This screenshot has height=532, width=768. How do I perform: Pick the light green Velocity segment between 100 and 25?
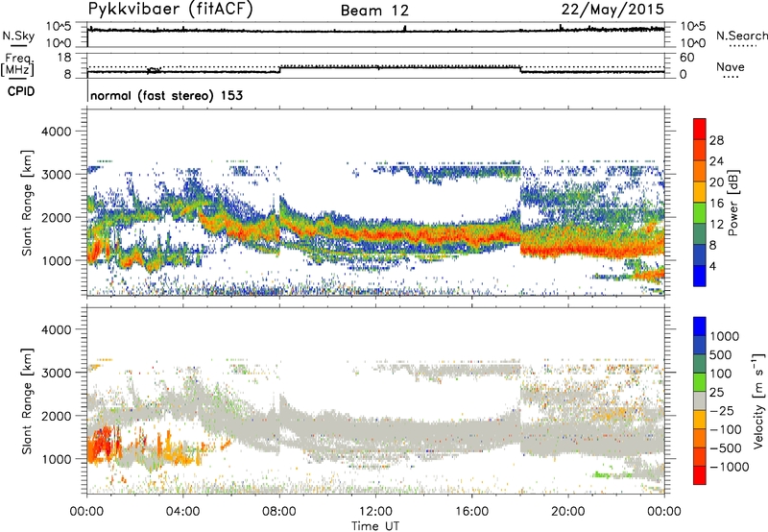(700, 382)
